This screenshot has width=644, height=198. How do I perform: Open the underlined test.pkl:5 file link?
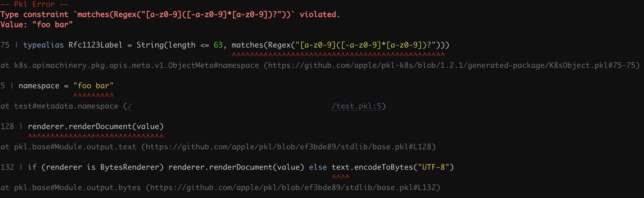(x=356, y=106)
